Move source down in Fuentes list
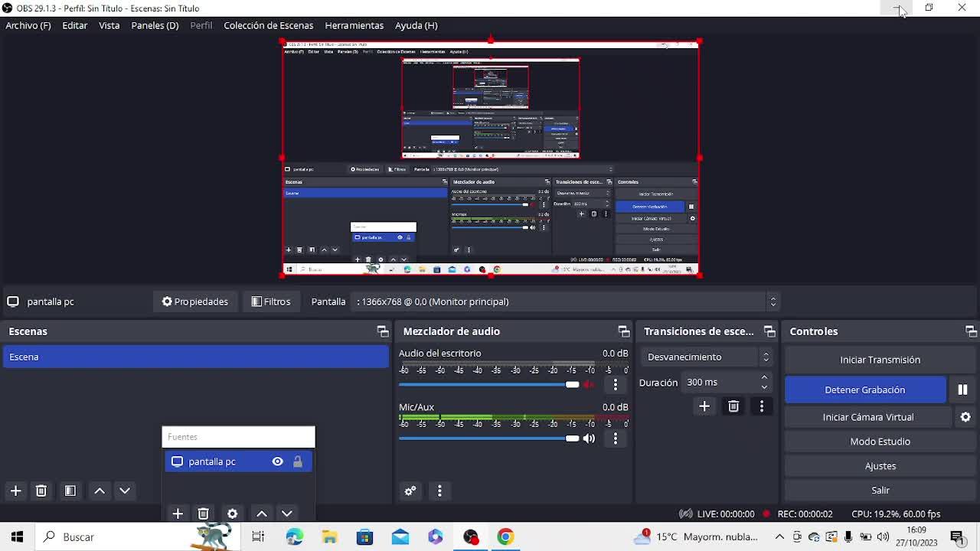 click(x=287, y=514)
